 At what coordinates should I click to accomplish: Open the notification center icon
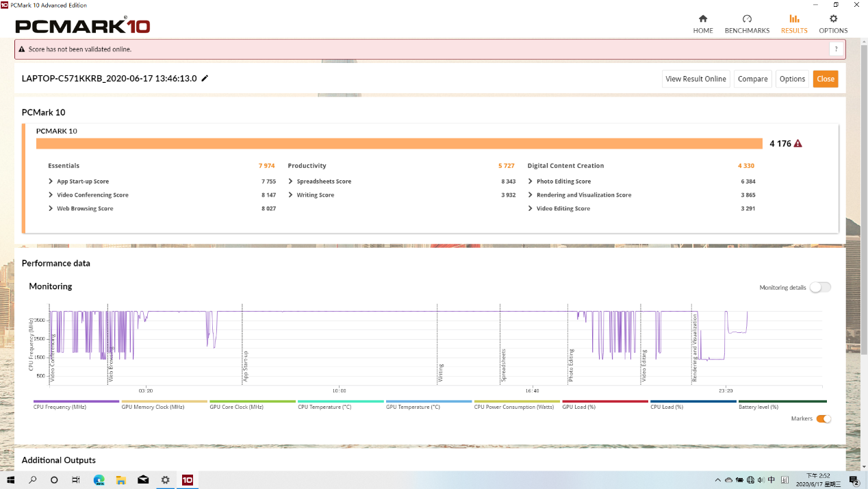[x=854, y=480]
